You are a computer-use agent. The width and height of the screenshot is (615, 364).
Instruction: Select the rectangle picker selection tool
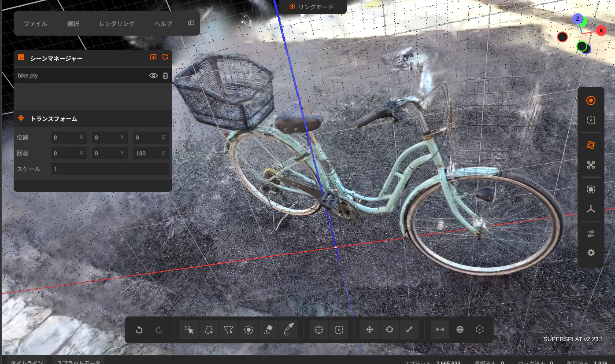click(189, 330)
